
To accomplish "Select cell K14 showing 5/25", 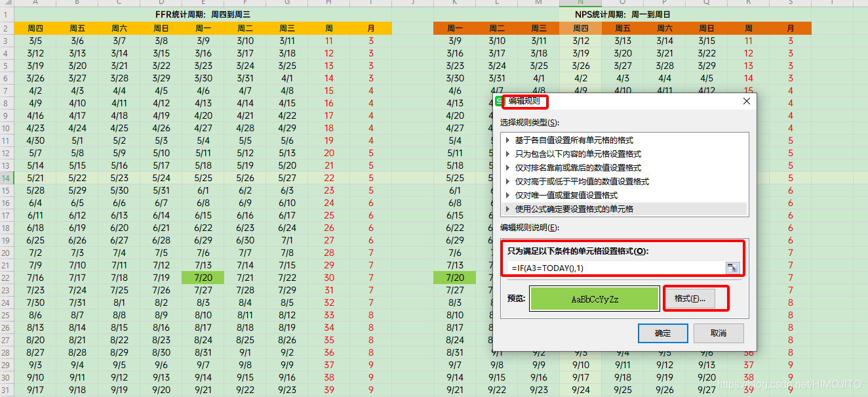I will tap(455, 178).
